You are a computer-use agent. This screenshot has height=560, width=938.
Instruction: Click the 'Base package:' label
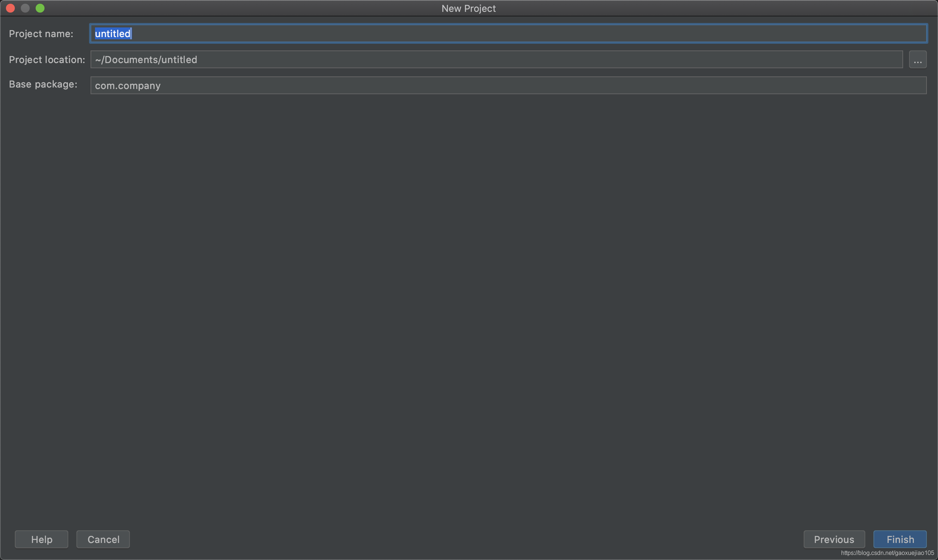tap(43, 84)
